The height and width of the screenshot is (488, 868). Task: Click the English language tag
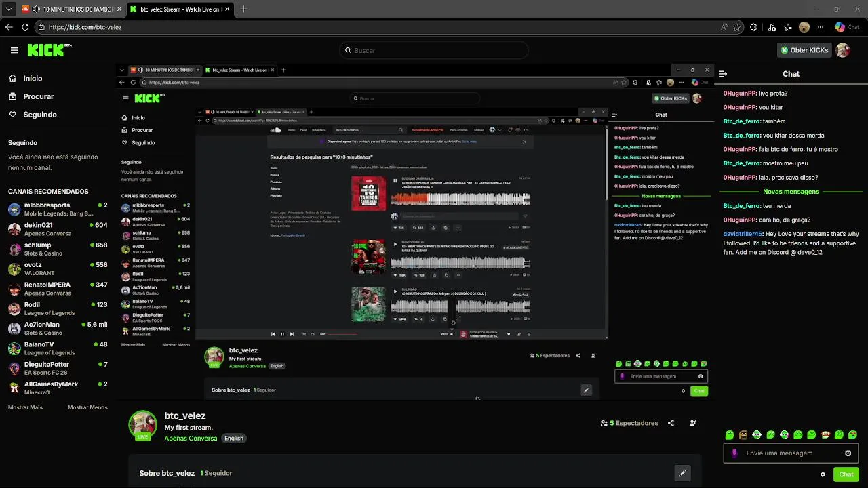pyautogui.click(x=234, y=439)
